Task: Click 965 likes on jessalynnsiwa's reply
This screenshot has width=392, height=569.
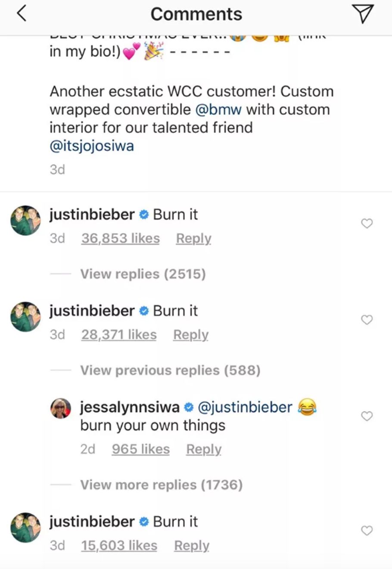Action: coord(140,449)
